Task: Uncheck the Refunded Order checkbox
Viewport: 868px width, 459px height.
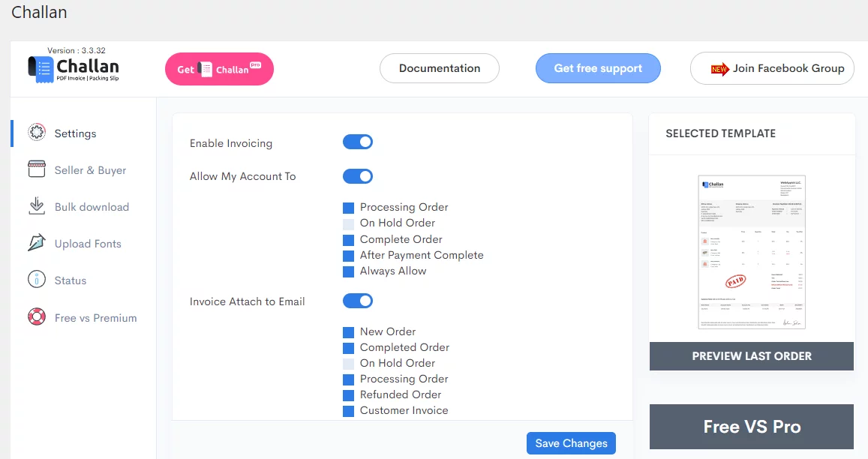Action: click(x=348, y=395)
